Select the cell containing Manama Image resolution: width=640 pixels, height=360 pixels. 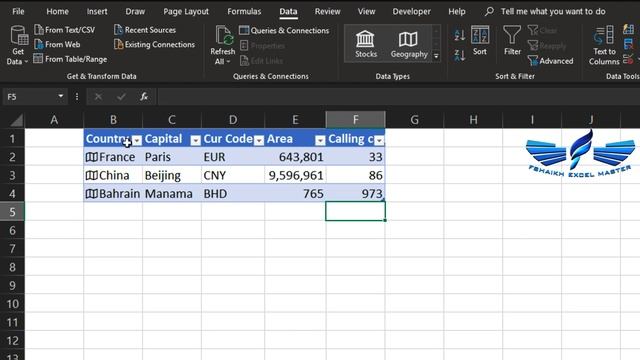coord(172,193)
